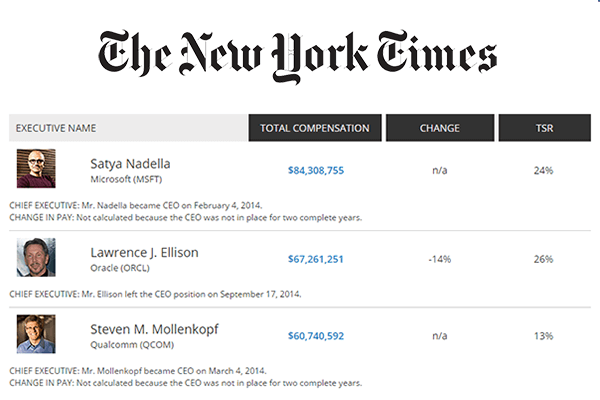
Task: Sort by the Change column header
Action: 440,128
